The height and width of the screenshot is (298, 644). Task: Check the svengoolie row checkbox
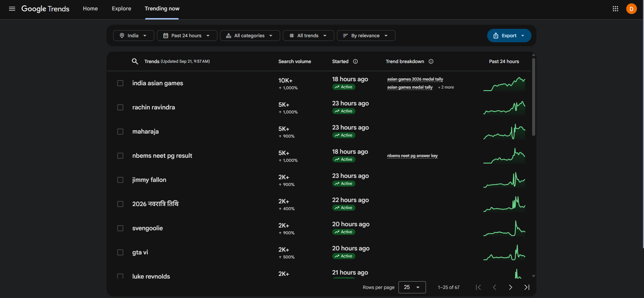click(120, 228)
